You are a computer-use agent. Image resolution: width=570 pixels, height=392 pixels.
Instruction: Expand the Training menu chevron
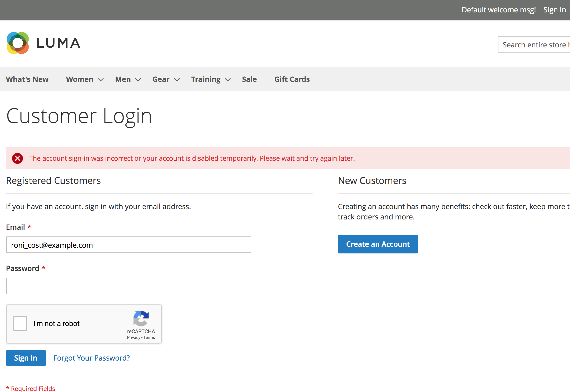[x=228, y=80]
